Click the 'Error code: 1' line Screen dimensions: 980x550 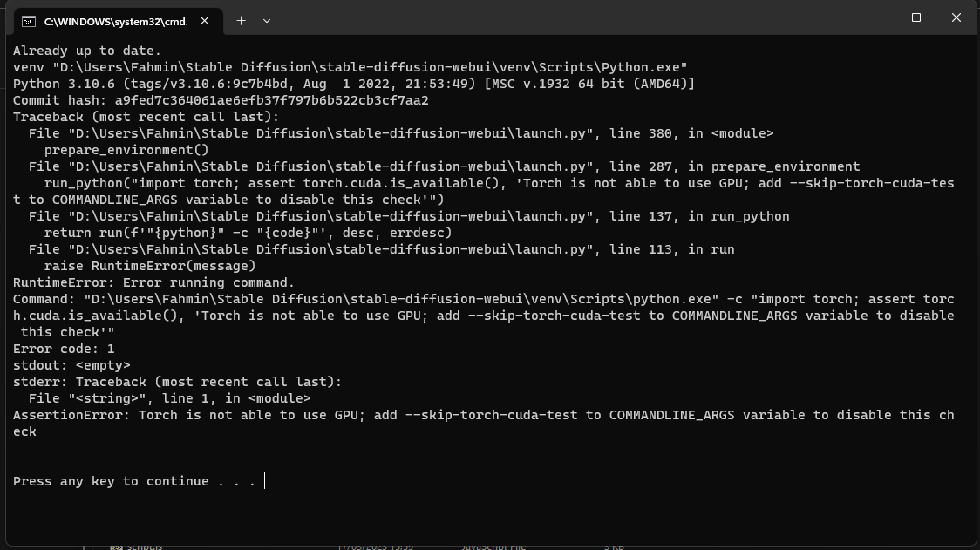point(64,349)
